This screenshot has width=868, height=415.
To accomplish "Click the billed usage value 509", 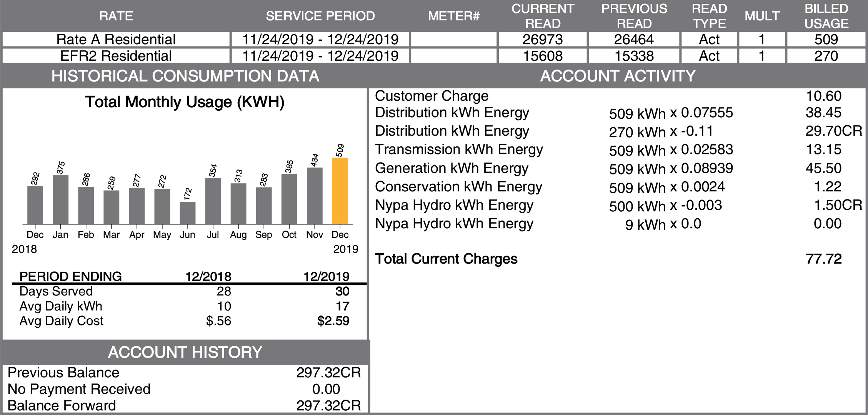I will [x=826, y=40].
